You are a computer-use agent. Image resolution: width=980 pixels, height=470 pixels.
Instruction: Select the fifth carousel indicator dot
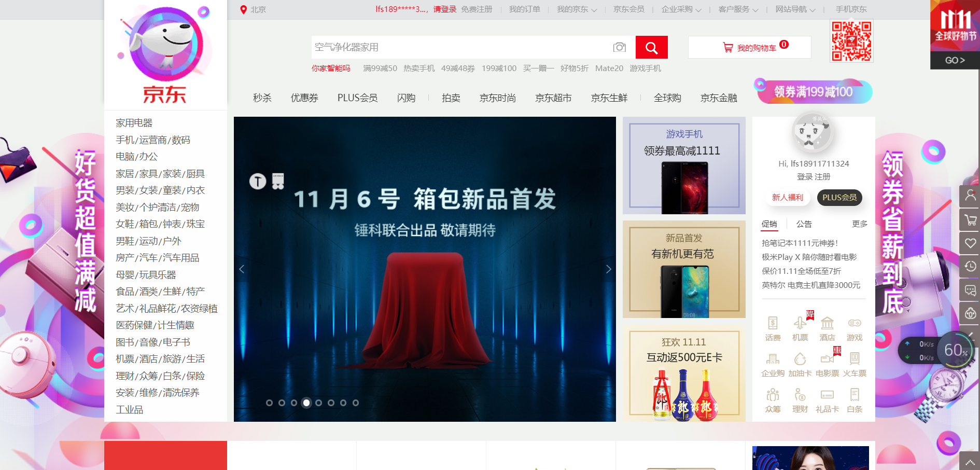318,403
